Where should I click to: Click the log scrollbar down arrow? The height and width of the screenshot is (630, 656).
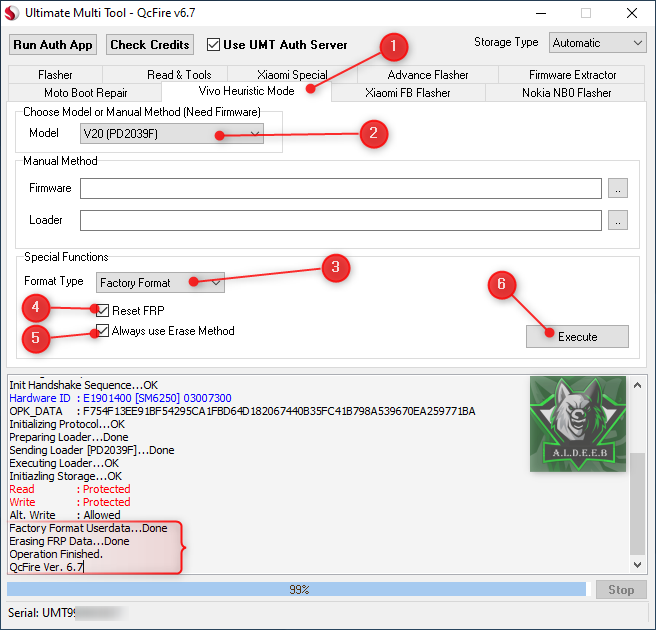(x=637, y=565)
